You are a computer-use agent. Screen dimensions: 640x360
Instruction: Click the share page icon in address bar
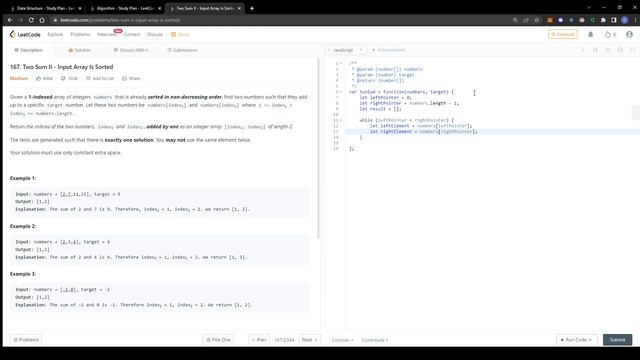526,20
